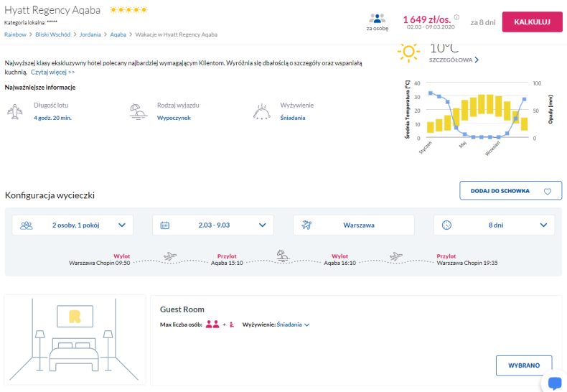This screenshot has height=392, width=567.
Task: Click the Hyatt Regency Aqaba title
Action: click(52, 10)
